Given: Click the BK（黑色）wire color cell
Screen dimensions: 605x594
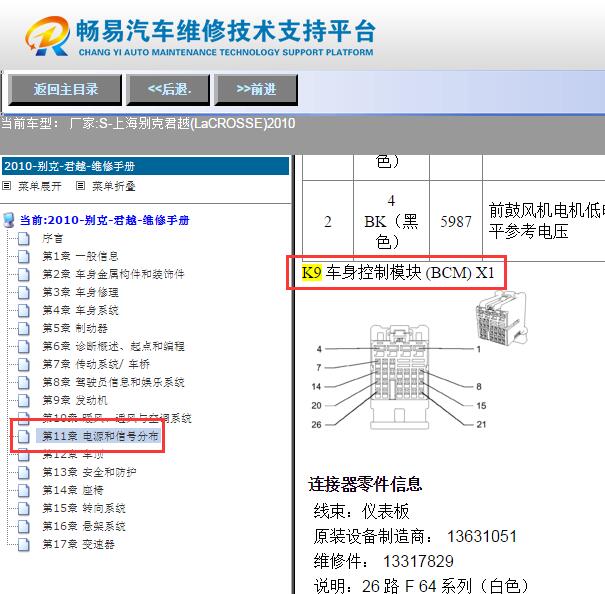Looking at the screenshot, I should pyautogui.click(x=391, y=221).
